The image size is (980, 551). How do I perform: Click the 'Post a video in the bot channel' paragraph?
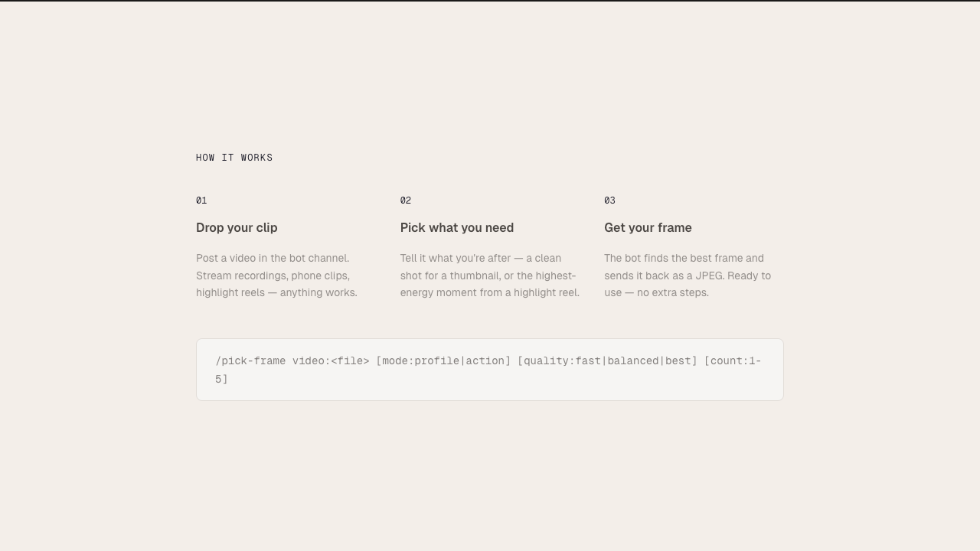tap(277, 275)
